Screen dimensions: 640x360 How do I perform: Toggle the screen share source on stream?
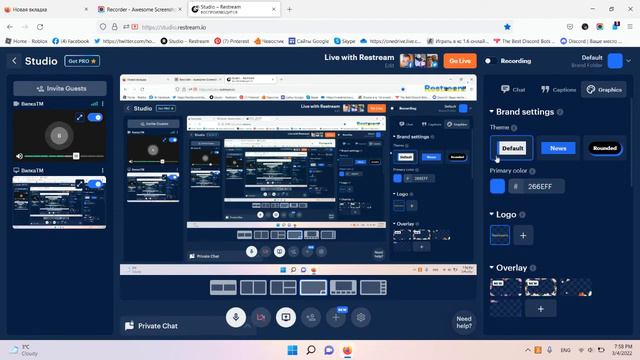(x=95, y=184)
